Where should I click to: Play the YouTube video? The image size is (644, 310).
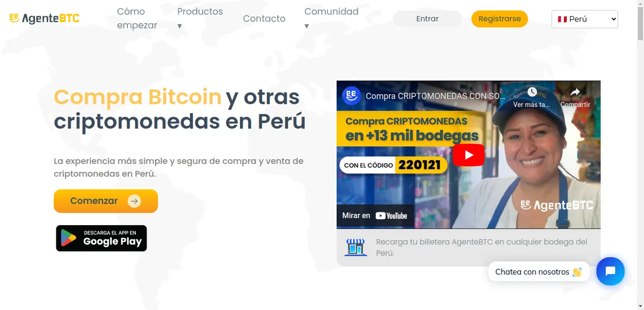point(468,155)
